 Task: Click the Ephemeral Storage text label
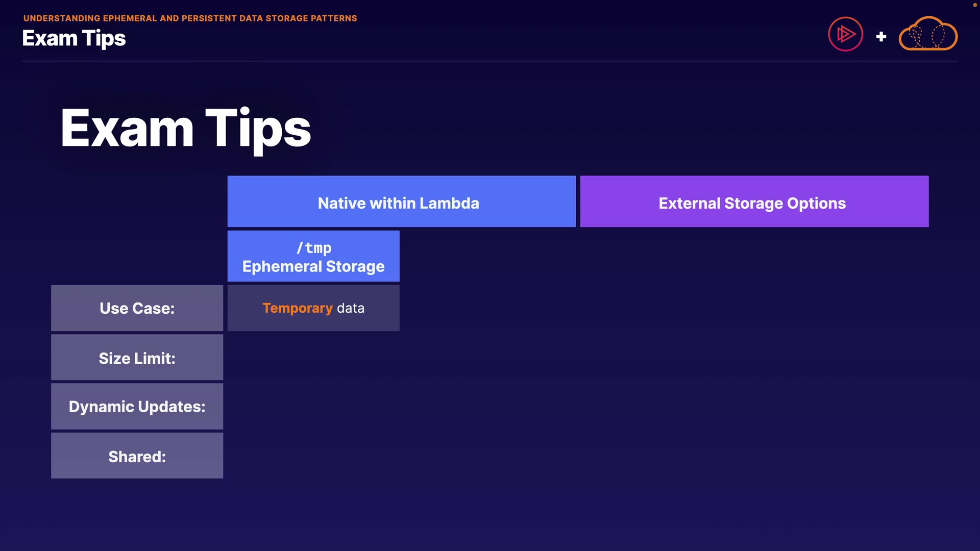click(x=313, y=267)
